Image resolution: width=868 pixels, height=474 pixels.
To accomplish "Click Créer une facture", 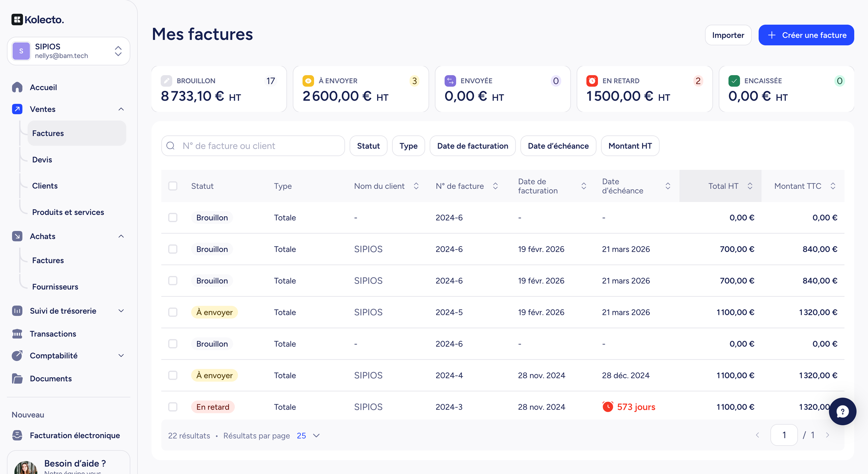I will 806,35.
